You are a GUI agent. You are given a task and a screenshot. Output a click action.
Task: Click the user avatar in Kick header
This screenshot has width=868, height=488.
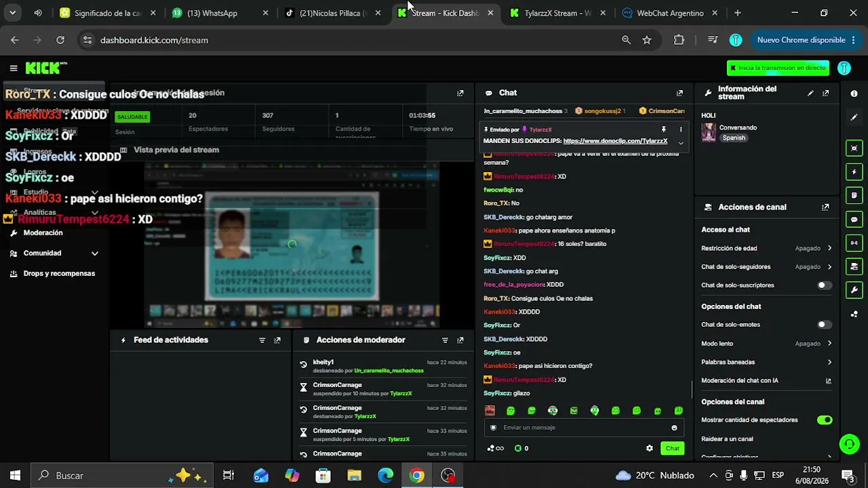(x=844, y=68)
